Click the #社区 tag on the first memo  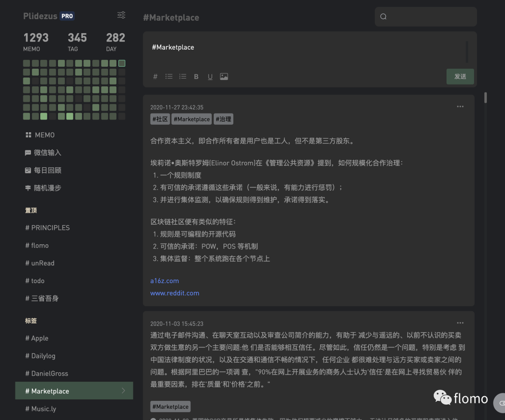[160, 119]
